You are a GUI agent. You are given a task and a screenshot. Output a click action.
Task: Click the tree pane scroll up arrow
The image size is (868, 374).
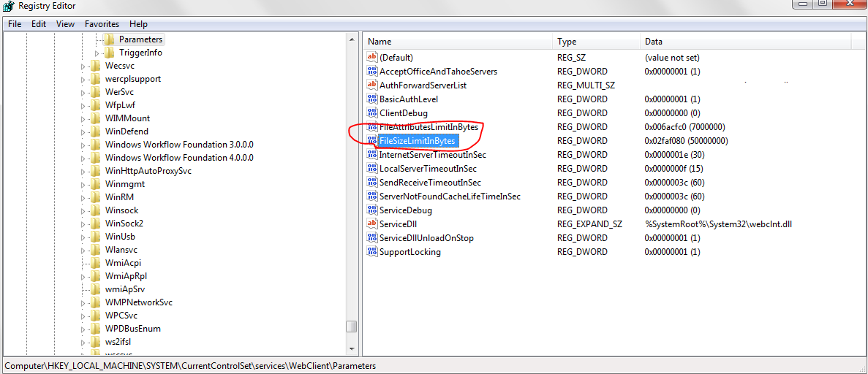[x=352, y=39]
